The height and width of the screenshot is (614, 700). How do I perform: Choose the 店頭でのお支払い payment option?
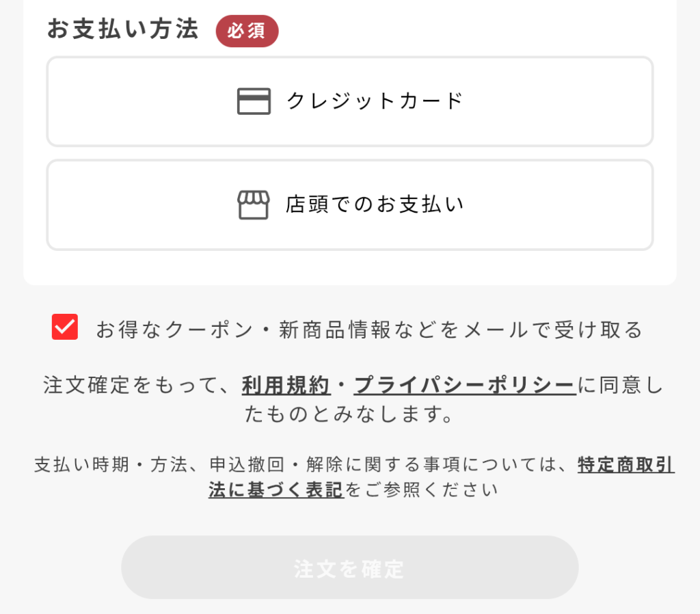coord(349,205)
